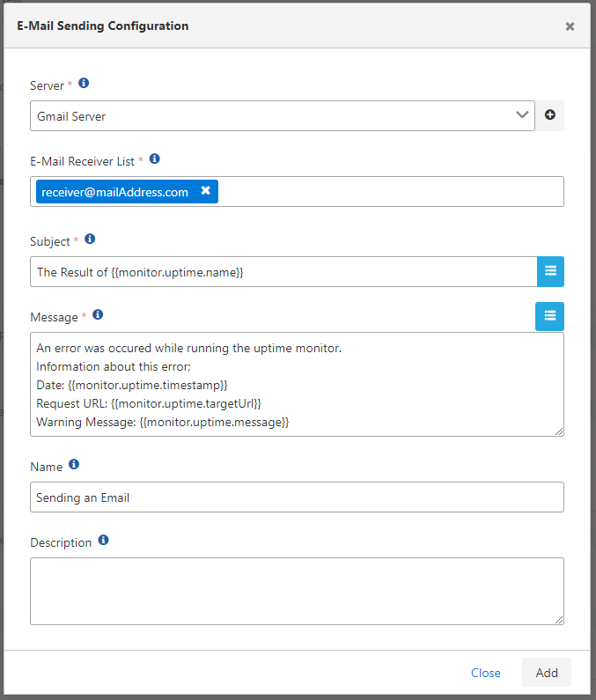Viewport: 596px width, 700px height.
Task: Click the info icon beside Server label
Action: point(84,84)
